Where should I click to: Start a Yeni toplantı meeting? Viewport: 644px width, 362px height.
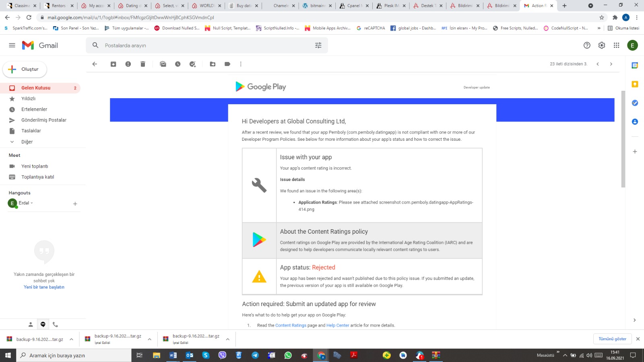pos(35,166)
